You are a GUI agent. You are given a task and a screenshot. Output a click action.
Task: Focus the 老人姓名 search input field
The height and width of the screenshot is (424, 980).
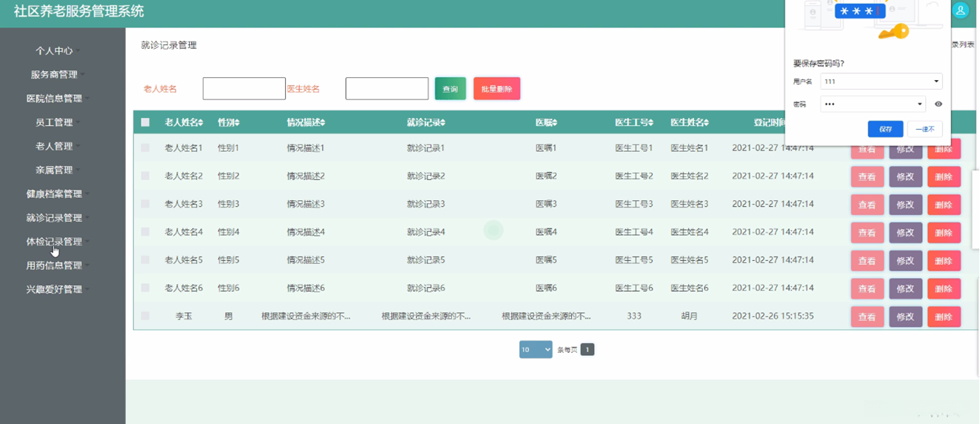click(244, 88)
